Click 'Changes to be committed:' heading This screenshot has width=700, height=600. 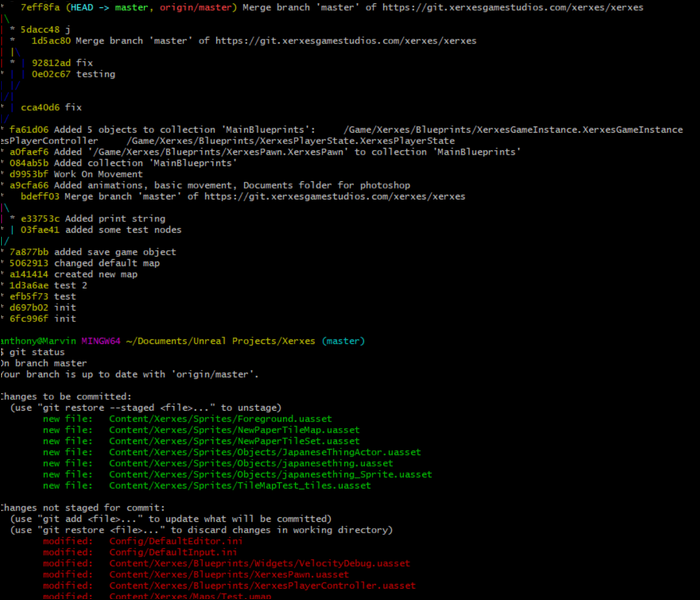(66, 396)
